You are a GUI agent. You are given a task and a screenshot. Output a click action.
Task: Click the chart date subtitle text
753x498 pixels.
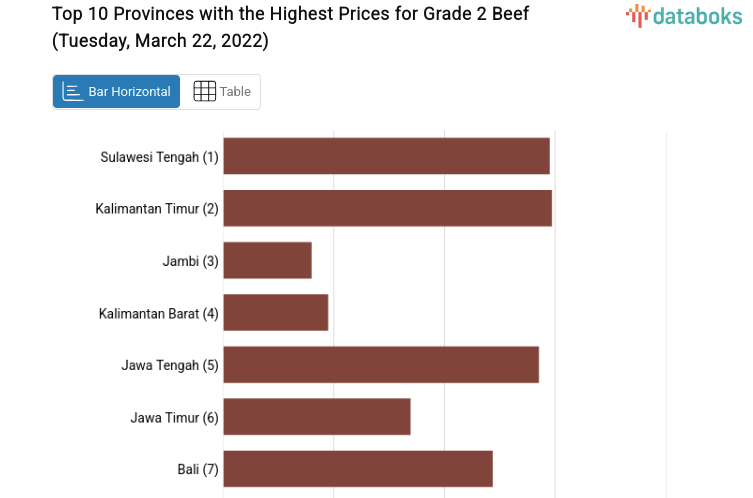(161, 41)
